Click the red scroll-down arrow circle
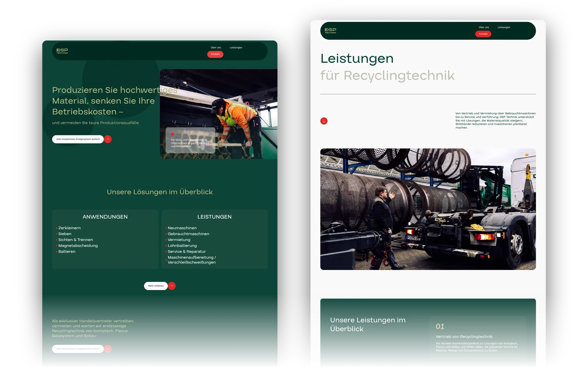Screen dimensions: 588x368 point(324,121)
